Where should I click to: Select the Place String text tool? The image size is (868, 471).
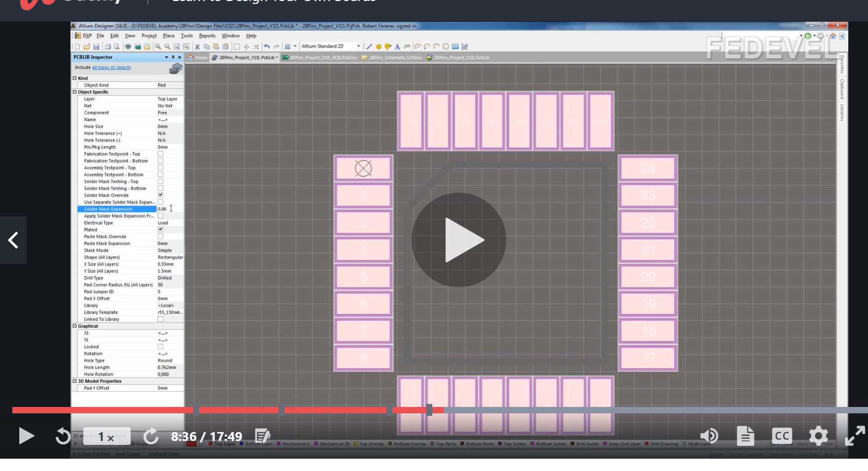397,47
